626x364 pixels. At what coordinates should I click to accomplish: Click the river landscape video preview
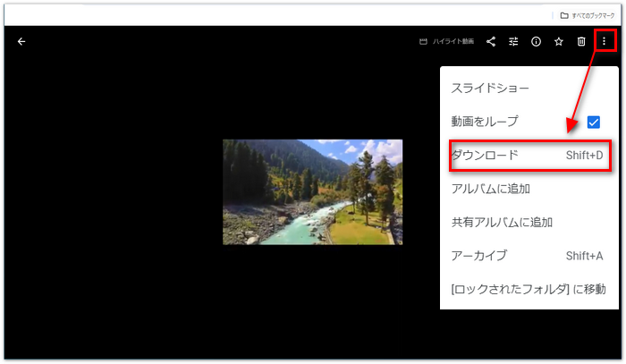coord(312,191)
